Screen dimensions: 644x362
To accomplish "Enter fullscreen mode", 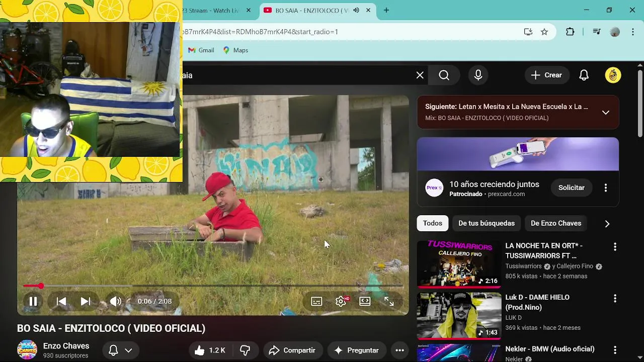I will click(x=389, y=301).
